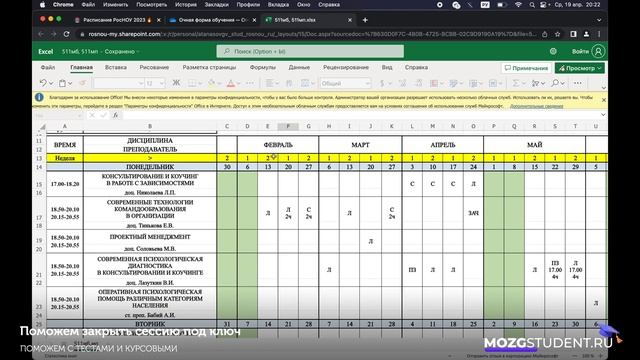The width and height of the screenshot is (640, 360).
Task: Click the Войти sign-in button
Action: click(588, 51)
